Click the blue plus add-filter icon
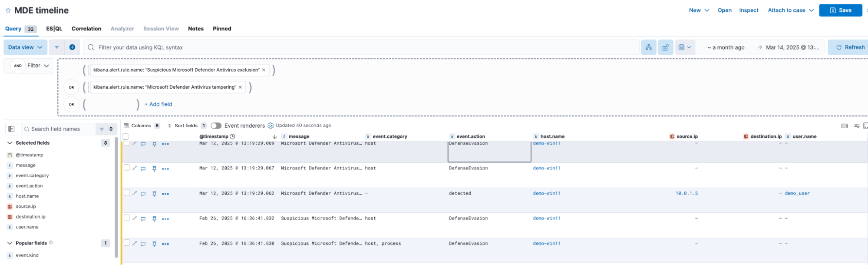This screenshot has height=265, width=868. [x=72, y=47]
